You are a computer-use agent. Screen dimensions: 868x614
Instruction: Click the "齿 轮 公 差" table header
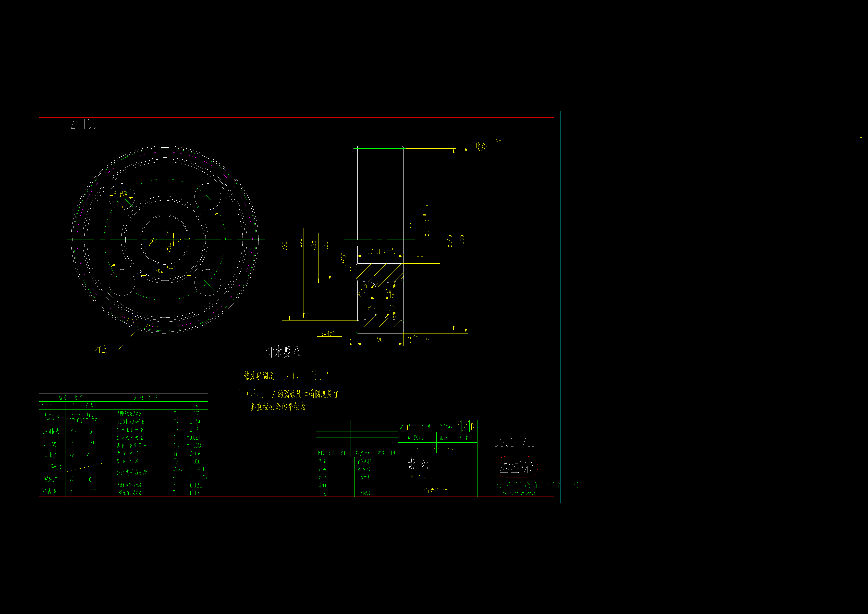(x=146, y=398)
